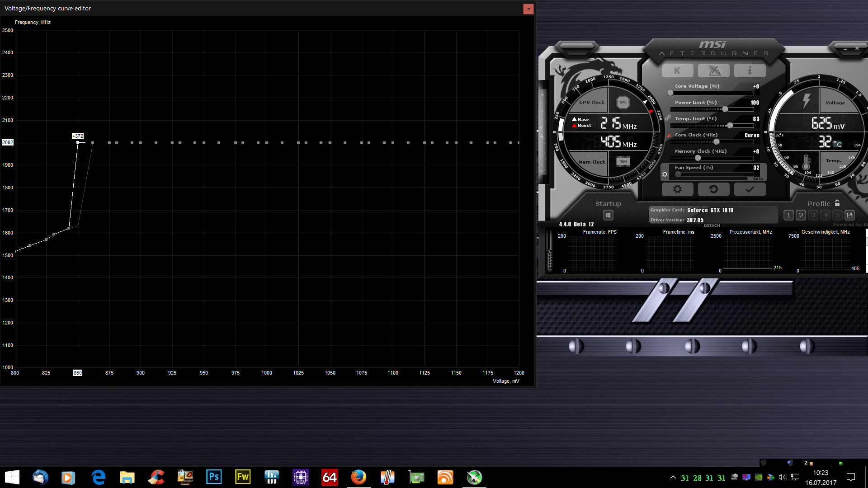Toggle power and temp limit link icon
The image size is (868, 488).
[x=668, y=117]
